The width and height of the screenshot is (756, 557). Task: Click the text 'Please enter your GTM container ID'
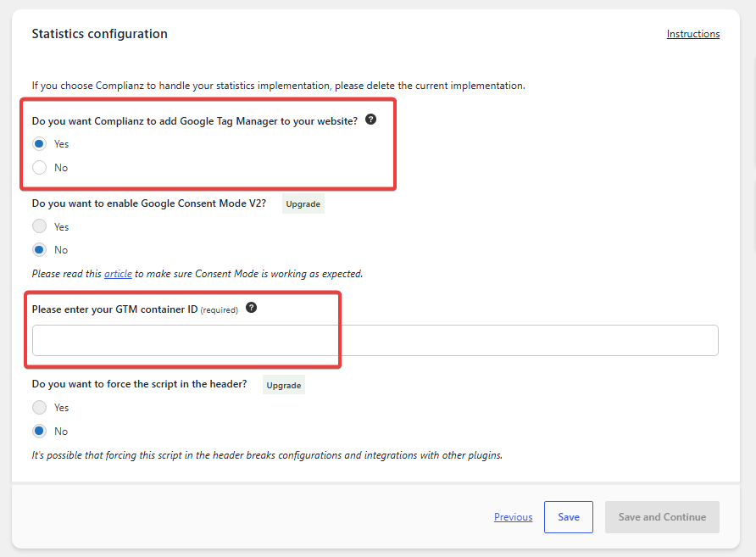[114, 309]
